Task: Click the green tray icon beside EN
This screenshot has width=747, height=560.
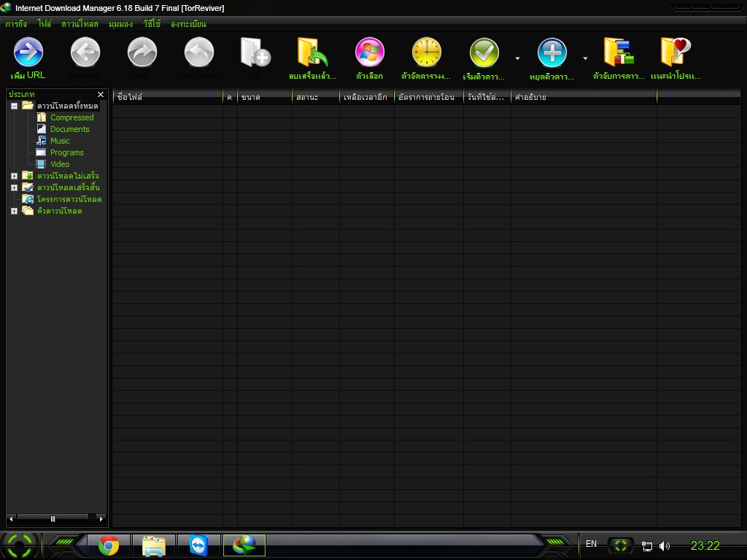Action: pyautogui.click(x=620, y=545)
